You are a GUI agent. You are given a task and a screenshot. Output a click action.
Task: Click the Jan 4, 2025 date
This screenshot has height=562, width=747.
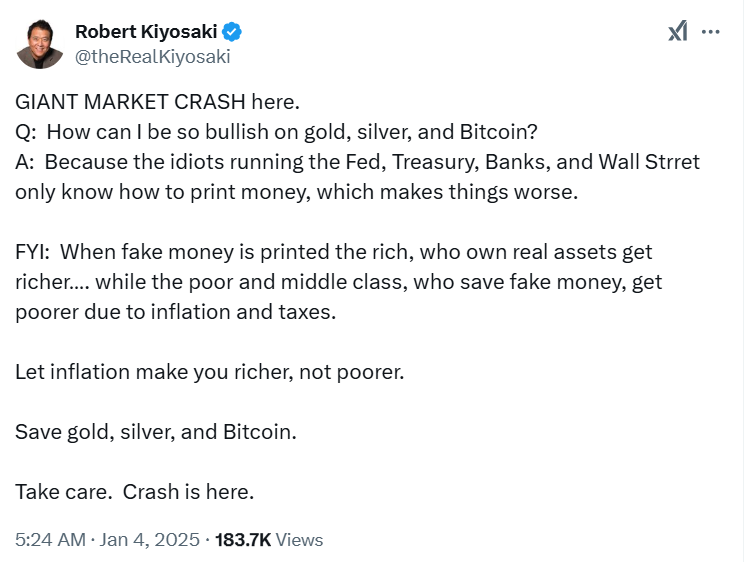coord(147,540)
